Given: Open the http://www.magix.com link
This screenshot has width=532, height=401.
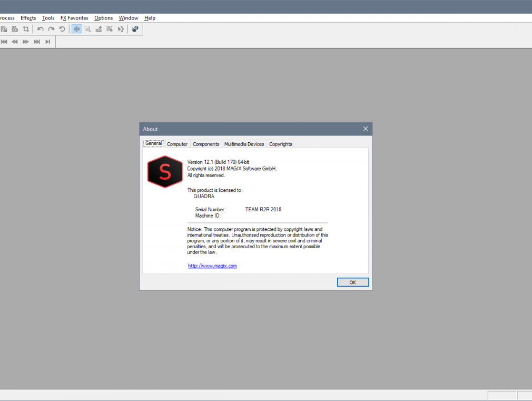Looking at the screenshot, I should (212, 266).
